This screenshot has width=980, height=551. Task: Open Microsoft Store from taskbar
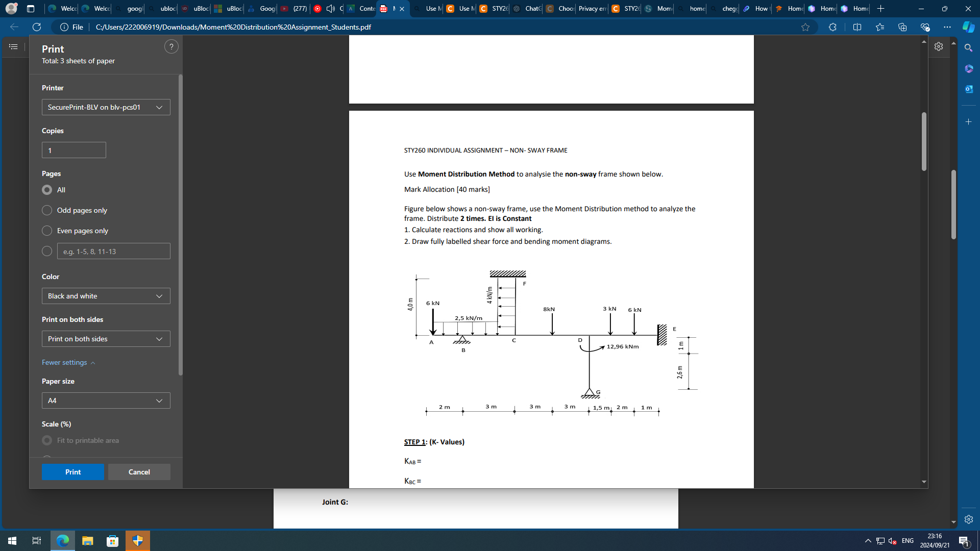point(113,541)
